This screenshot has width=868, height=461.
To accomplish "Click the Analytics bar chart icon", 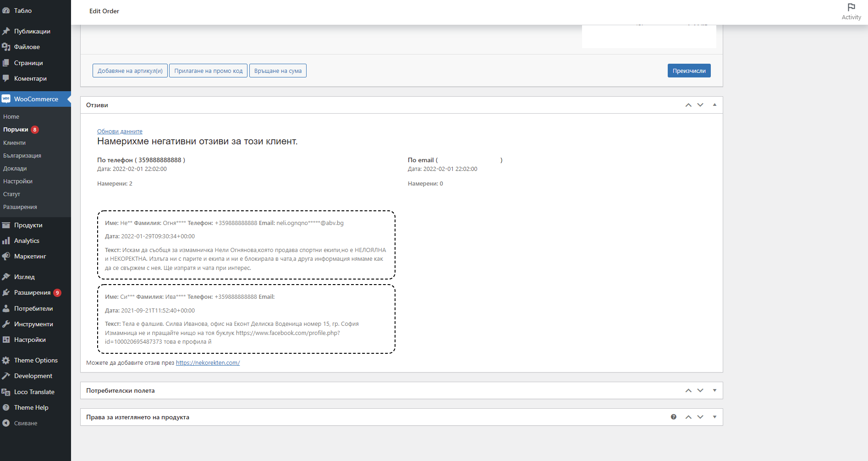I will (x=6, y=241).
